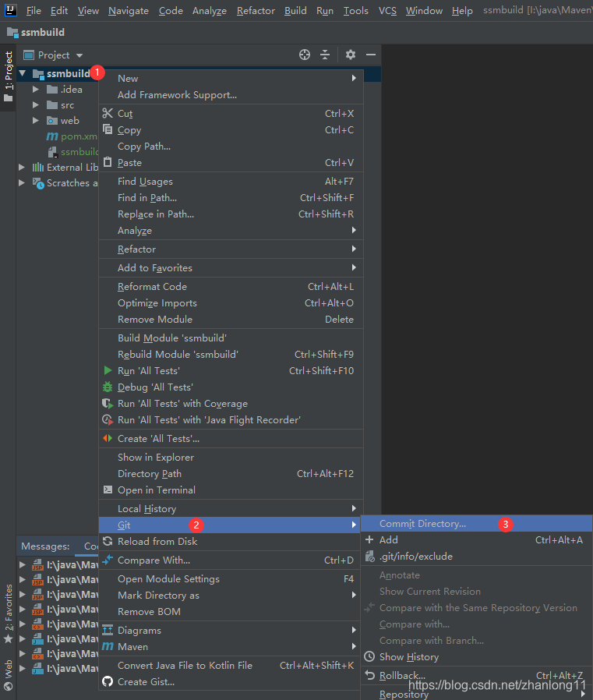This screenshot has height=700, width=593.
Task: Click the locate/scroll from source target icon
Action: [305, 55]
